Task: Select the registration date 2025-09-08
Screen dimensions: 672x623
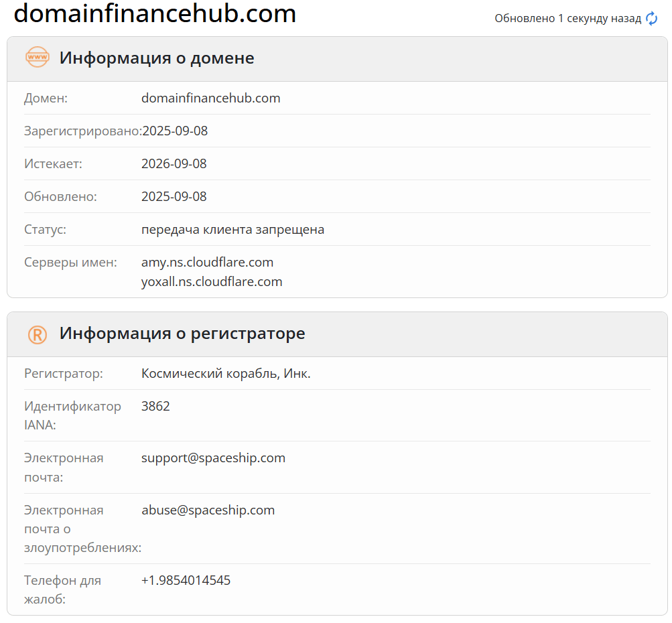Action: (x=175, y=131)
